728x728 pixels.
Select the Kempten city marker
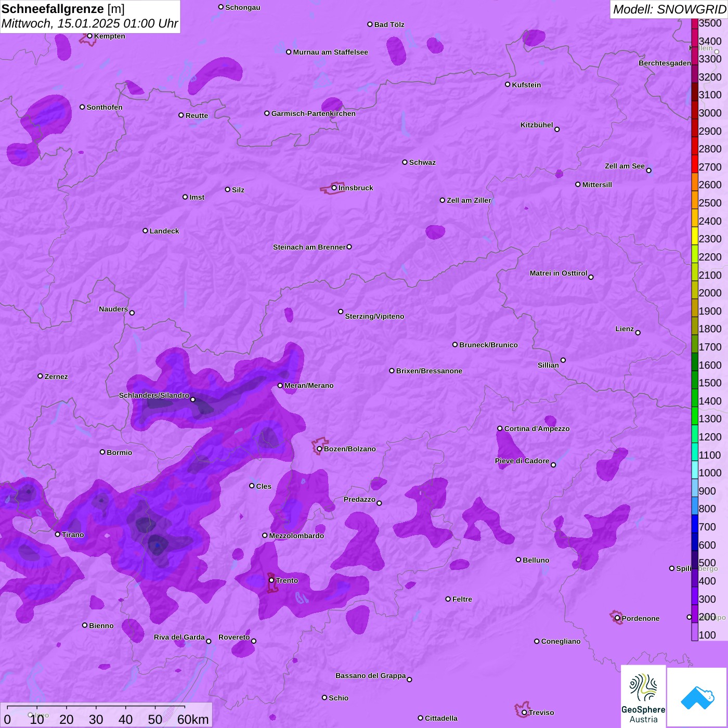(89, 36)
